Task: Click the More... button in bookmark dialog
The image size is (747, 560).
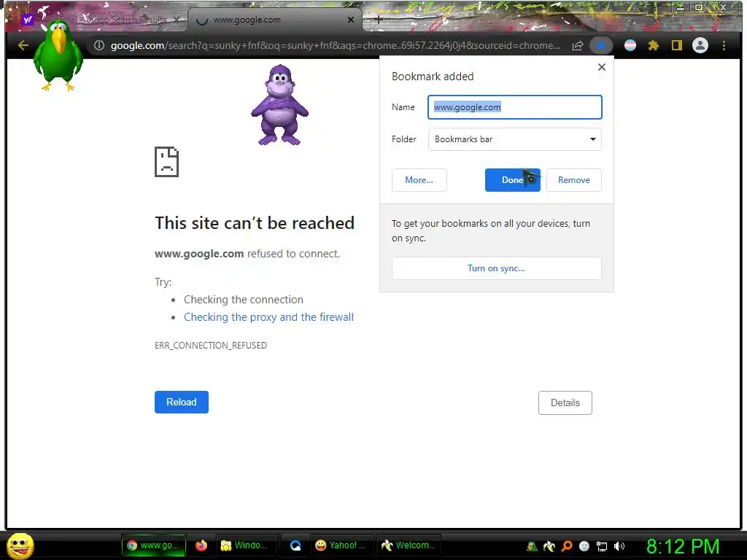Action: pyautogui.click(x=419, y=180)
